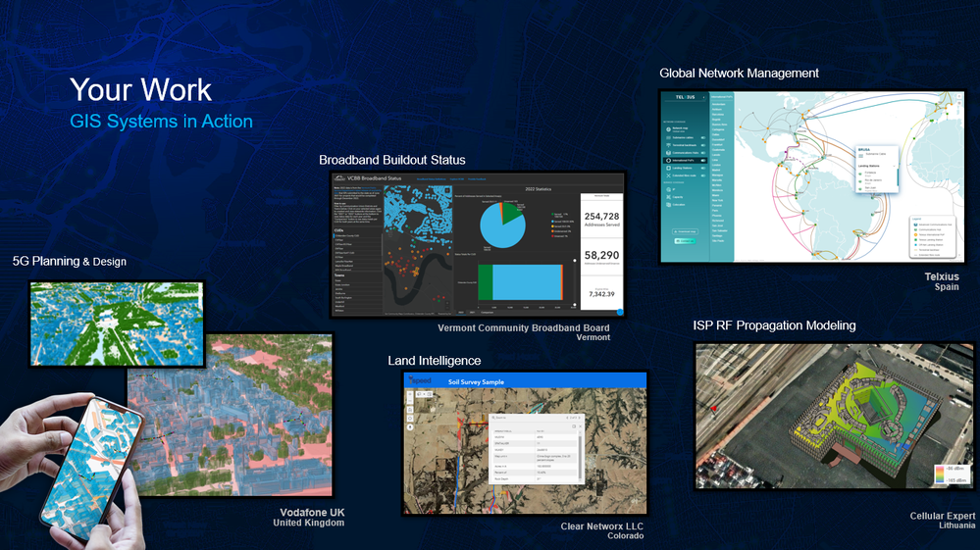Toggle the Terrestrial backhauls layer switch
The height and width of the screenshot is (550, 980).
pyautogui.click(x=703, y=145)
